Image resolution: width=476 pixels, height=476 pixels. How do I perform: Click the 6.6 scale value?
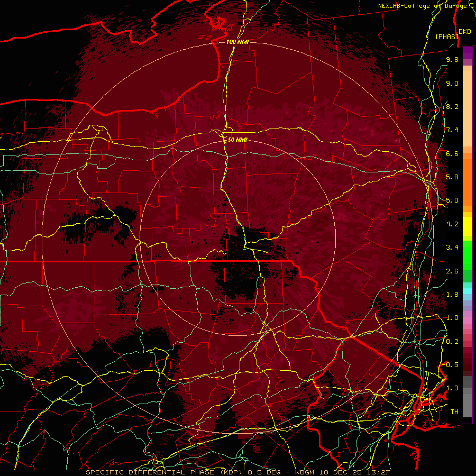(x=452, y=153)
